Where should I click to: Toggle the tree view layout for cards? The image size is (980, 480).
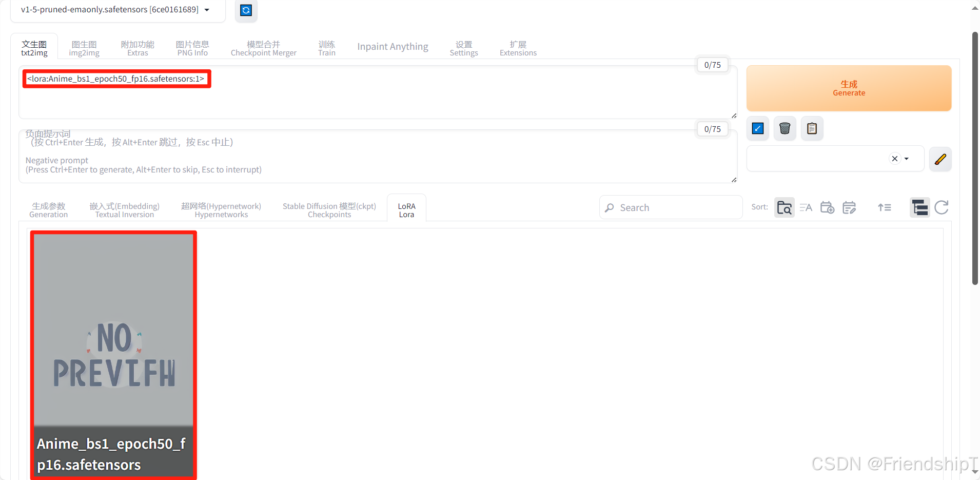[920, 207]
